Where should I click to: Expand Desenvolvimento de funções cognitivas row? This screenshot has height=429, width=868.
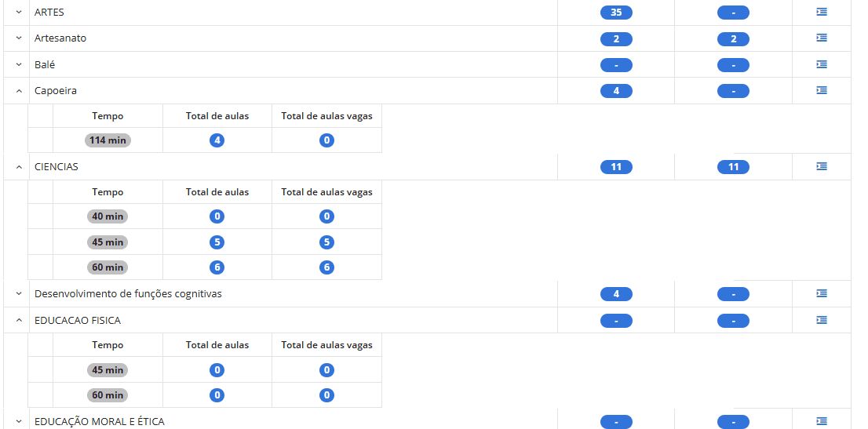19,294
